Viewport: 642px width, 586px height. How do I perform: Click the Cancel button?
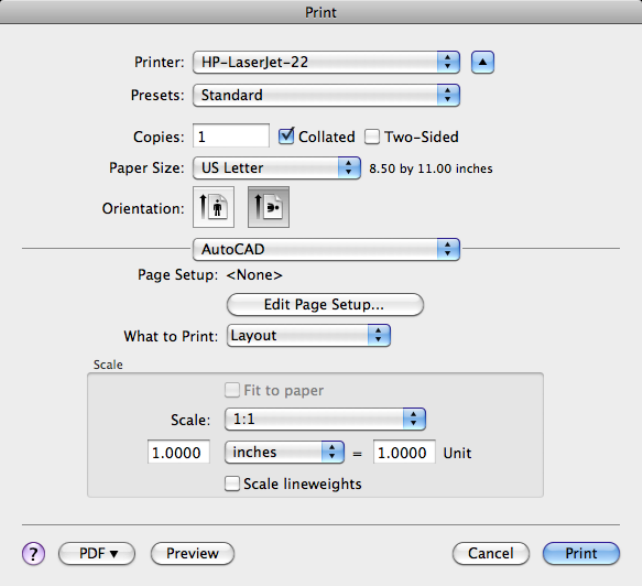coord(490,553)
